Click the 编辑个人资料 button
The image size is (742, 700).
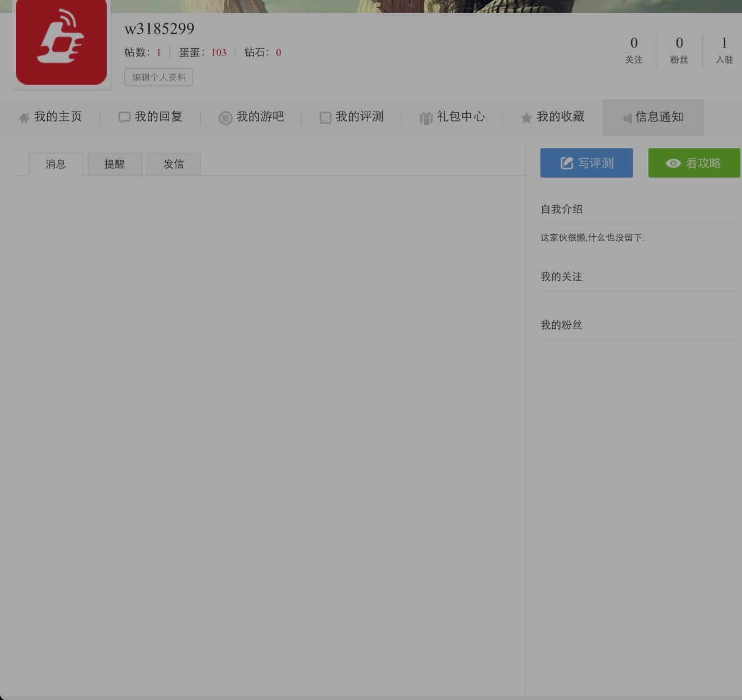159,77
